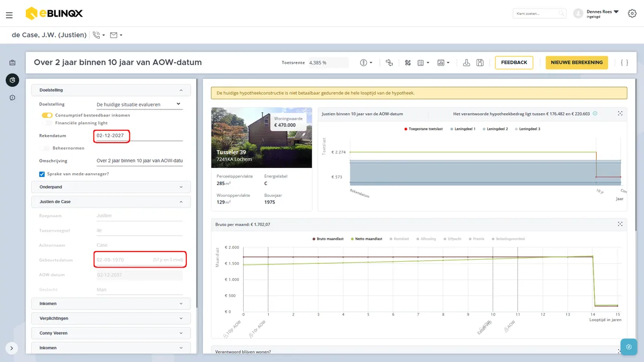Open the settings gear icon
The height and width of the screenshot is (362, 644).
coord(632,13)
